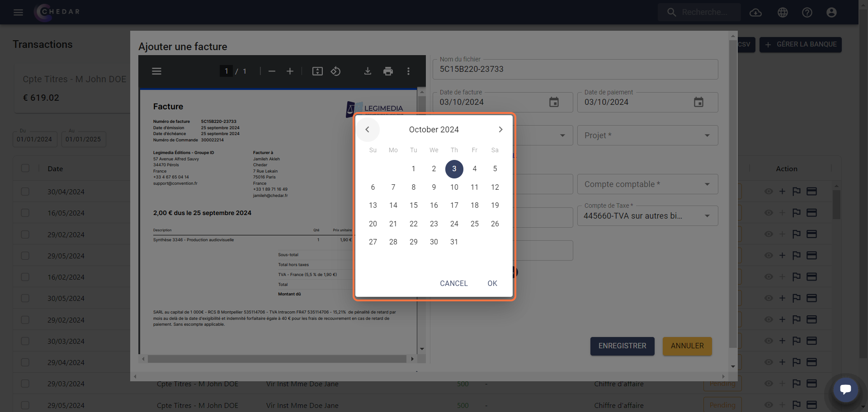Open calendar icon for Date de paiement

tap(698, 102)
